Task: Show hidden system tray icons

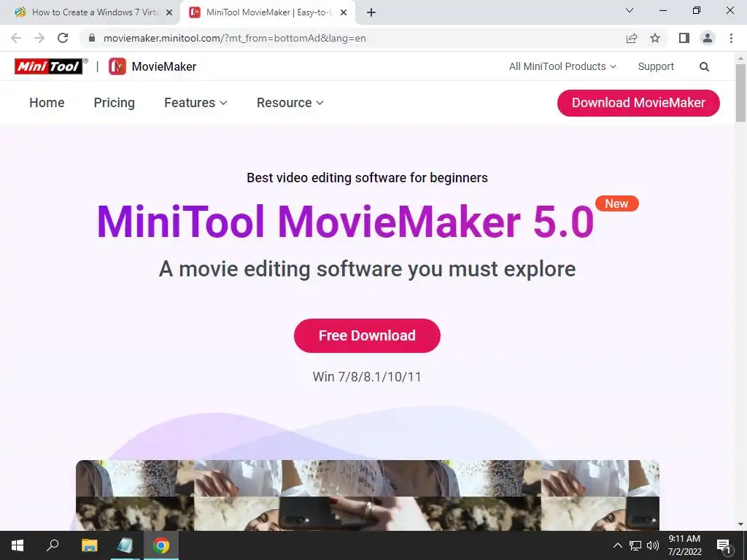Action: coord(617,545)
